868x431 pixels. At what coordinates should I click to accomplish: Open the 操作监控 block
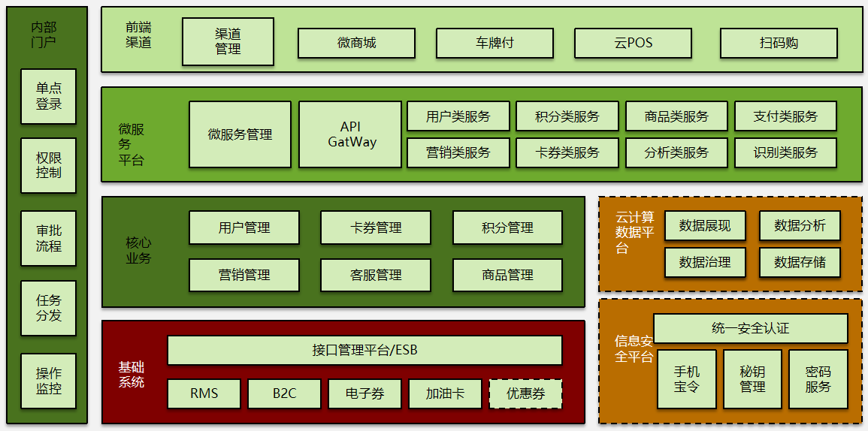point(49,381)
